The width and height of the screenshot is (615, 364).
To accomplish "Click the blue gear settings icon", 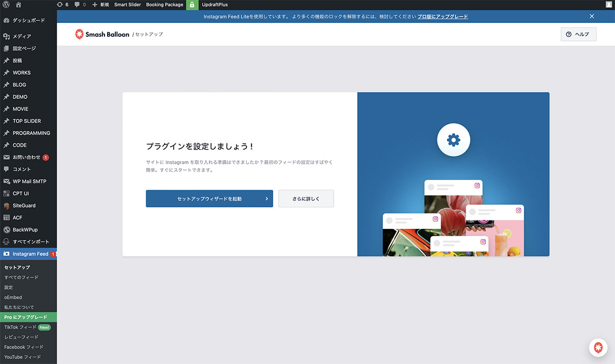I will [x=453, y=140].
